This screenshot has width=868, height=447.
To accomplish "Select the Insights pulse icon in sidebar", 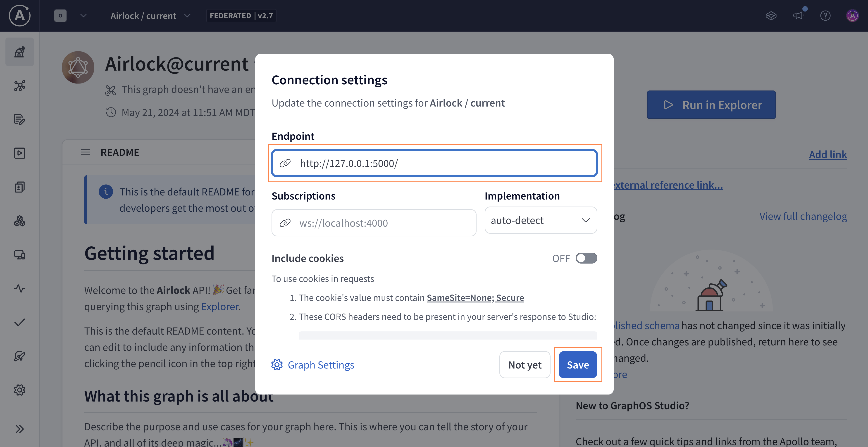I will [19, 288].
